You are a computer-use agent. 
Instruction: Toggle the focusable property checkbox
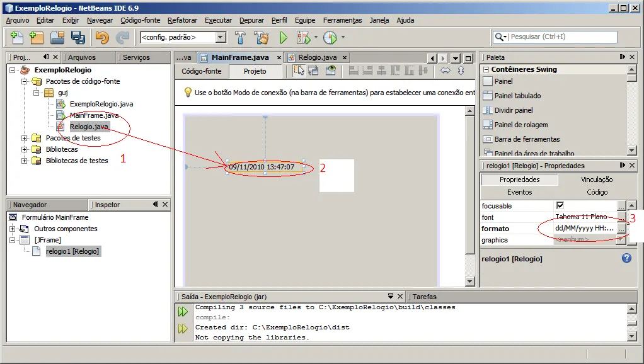click(560, 205)
